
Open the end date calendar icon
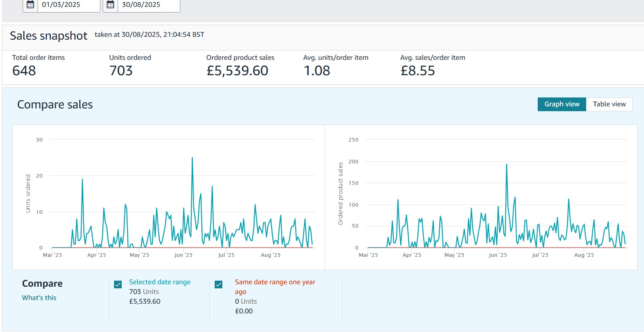[110, 5]
